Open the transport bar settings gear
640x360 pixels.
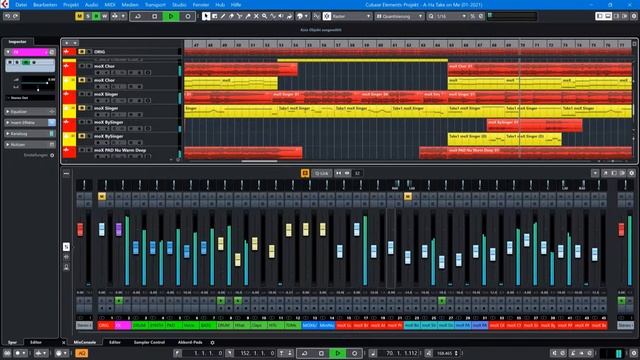[633, 353]
